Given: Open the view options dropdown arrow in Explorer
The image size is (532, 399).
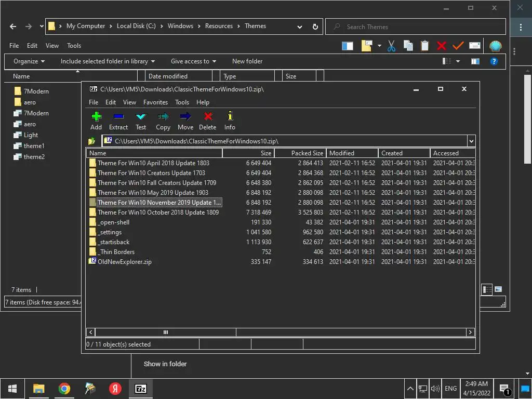Looking at the screenshot, I should coord(458,61).
